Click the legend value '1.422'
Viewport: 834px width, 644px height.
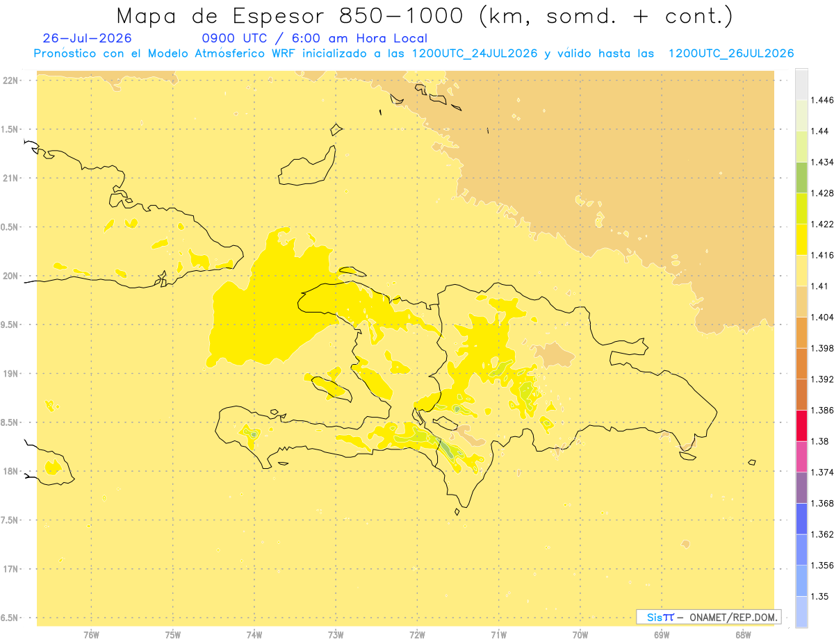pos(822,224)
